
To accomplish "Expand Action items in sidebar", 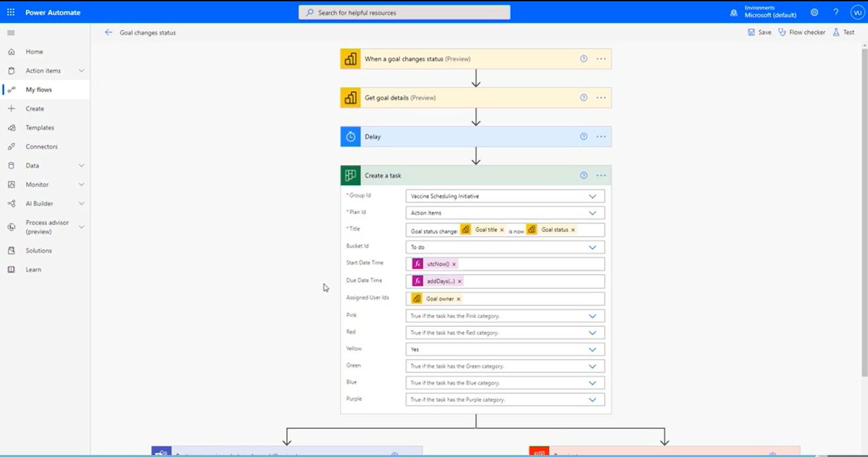I will coord(81,71).
